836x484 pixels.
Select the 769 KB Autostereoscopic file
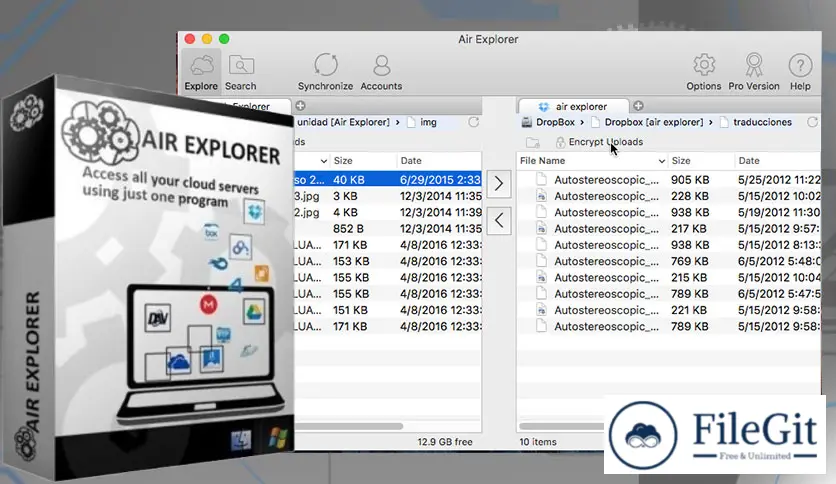tap(669, 261)
